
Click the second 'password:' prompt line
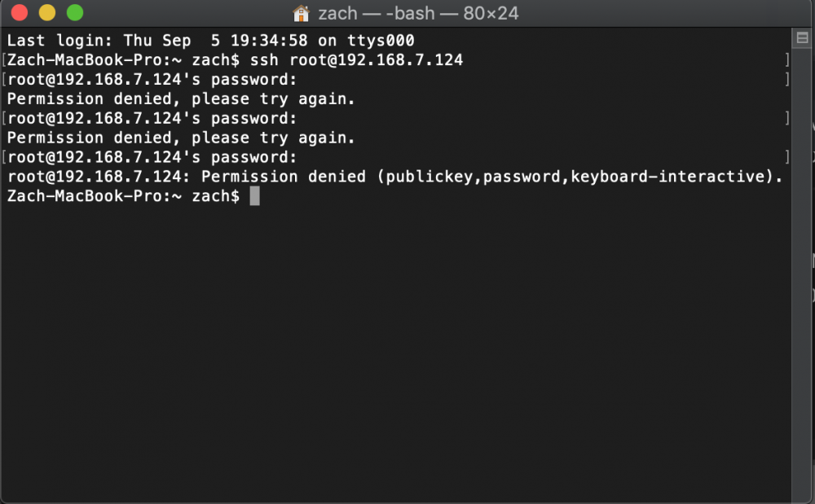[152, 118]
